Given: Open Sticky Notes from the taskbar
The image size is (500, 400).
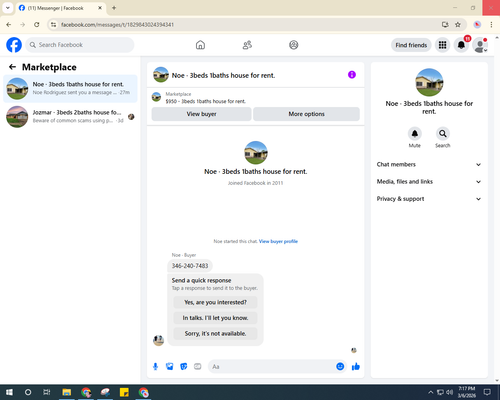Looking at the screenshot, I should (x=124, y=392).
